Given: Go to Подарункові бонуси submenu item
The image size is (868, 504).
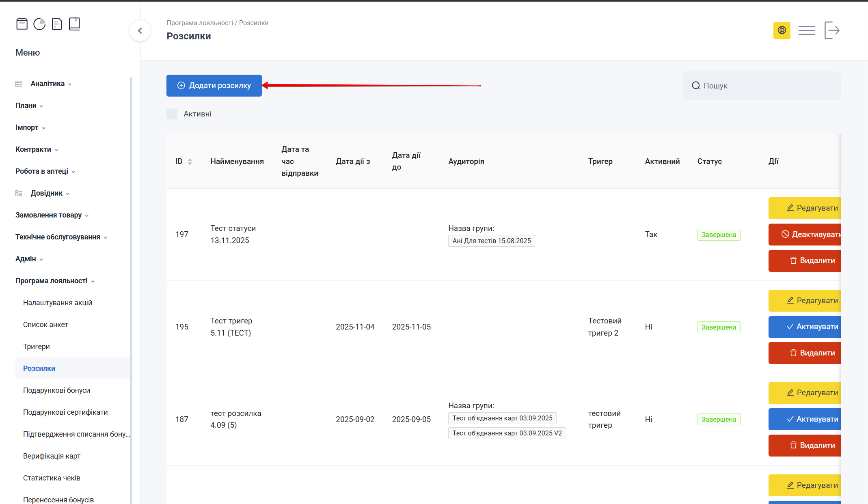Looking at the screenshot, I should [x=56, y=390].
